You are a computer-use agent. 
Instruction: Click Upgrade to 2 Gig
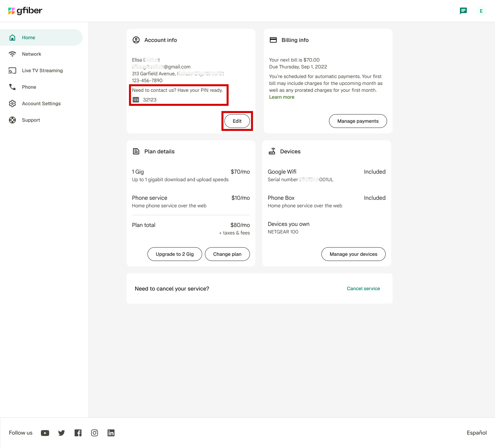175,254
